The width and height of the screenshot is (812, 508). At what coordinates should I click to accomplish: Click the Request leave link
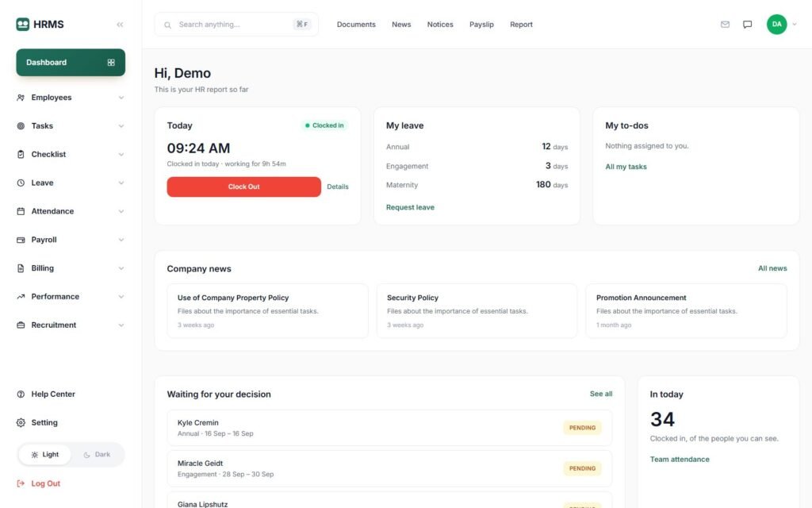410,207
